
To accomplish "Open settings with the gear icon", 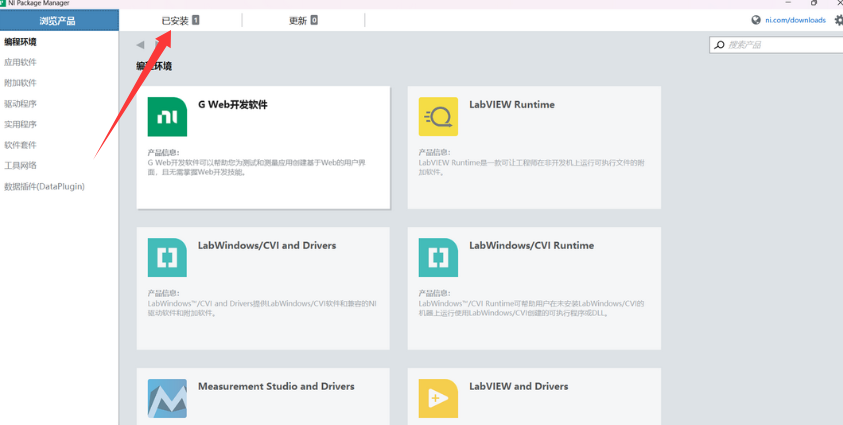I will (x=838, y=20).
